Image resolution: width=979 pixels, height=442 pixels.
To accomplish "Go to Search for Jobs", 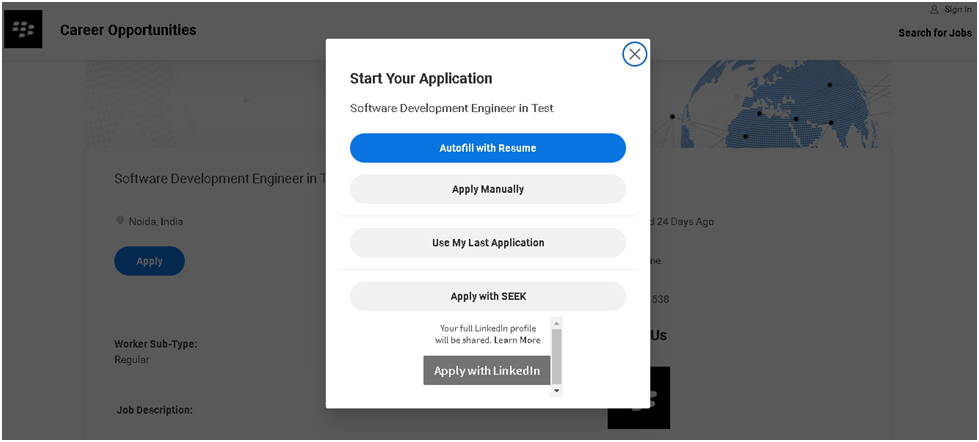I will [935, 33].
